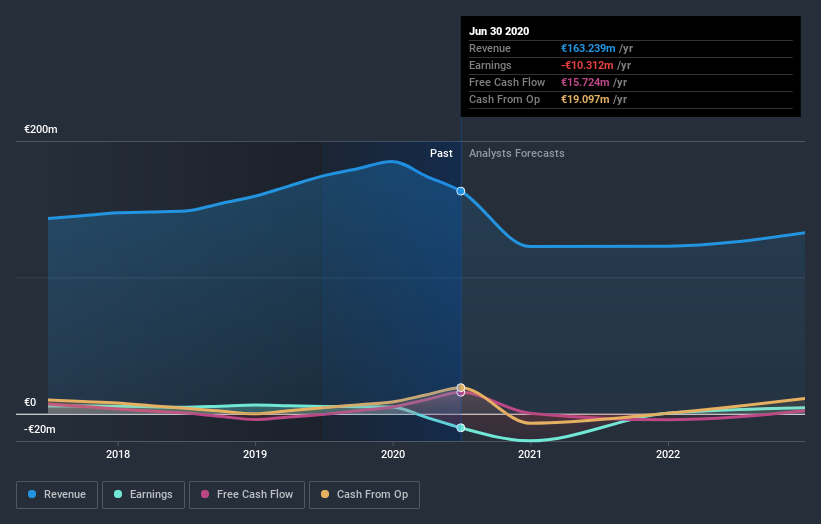Click the Revenue row label in tooltip

[490, 48]
